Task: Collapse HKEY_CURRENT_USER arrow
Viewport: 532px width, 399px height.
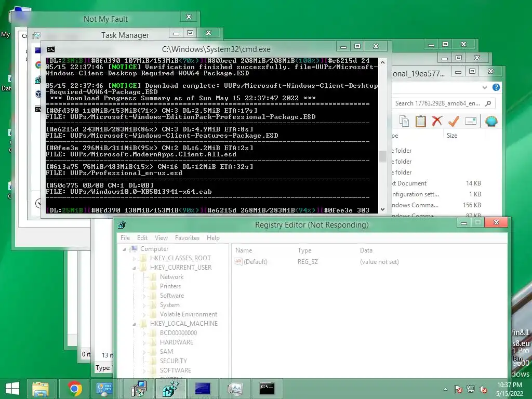Action: tap(134, 268)
